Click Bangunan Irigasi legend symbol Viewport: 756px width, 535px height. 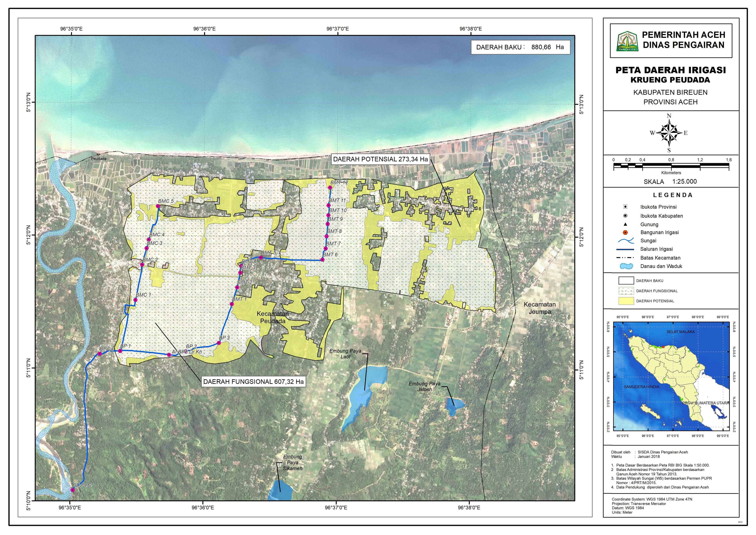tap(626, 233)
